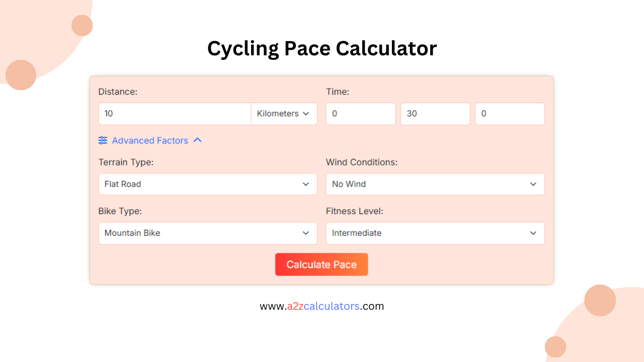
Task: Click the upward chevron next to Advanced Factors
Action: tap(197, 140)
